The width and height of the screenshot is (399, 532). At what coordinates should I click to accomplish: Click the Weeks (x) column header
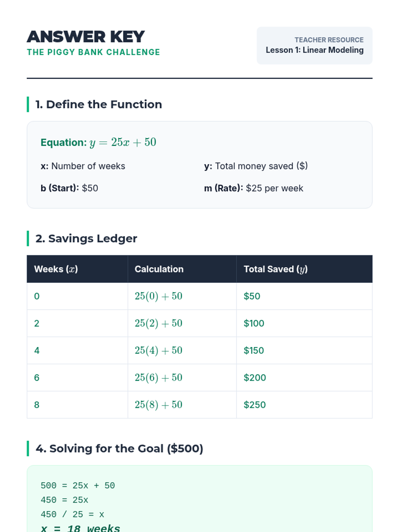coord(56,269)
